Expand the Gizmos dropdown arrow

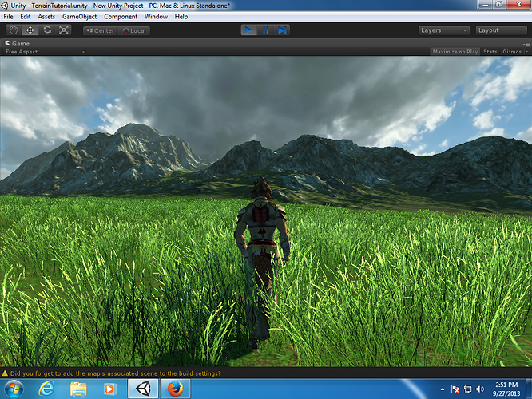click(527, 52)
